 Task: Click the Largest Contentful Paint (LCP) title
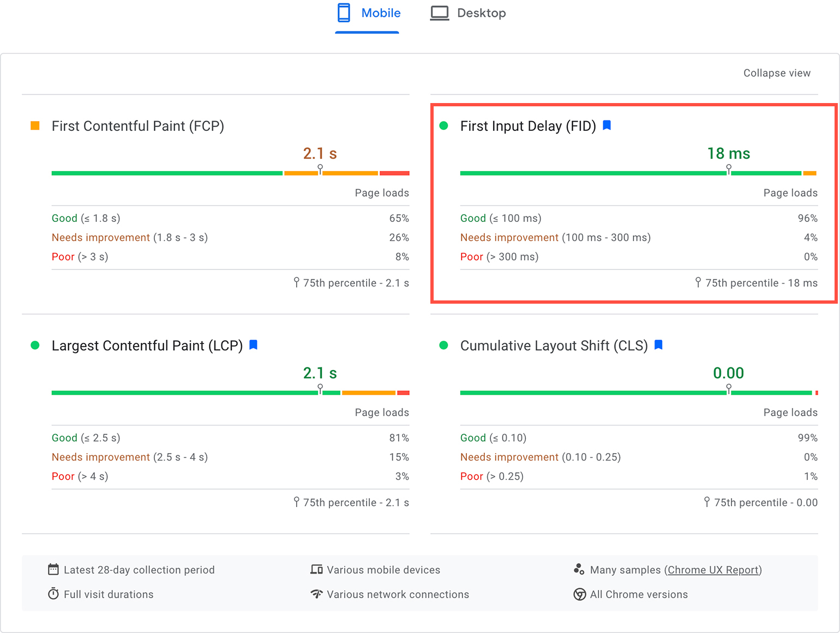[x=147, y=346]
